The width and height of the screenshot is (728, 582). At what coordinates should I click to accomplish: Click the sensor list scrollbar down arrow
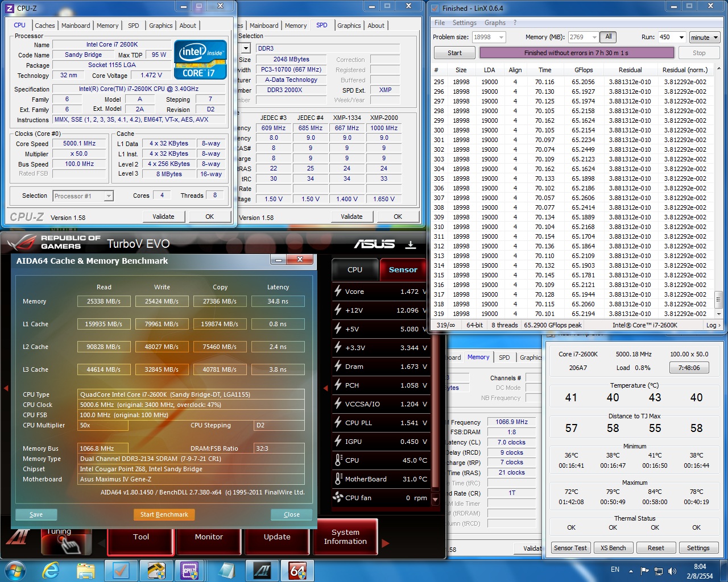[436, 500]
